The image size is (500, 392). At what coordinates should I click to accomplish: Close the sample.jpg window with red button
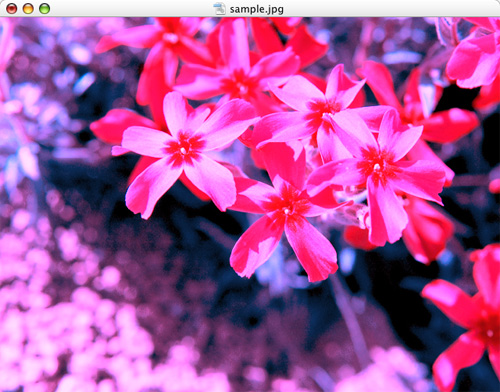(12, 9)
